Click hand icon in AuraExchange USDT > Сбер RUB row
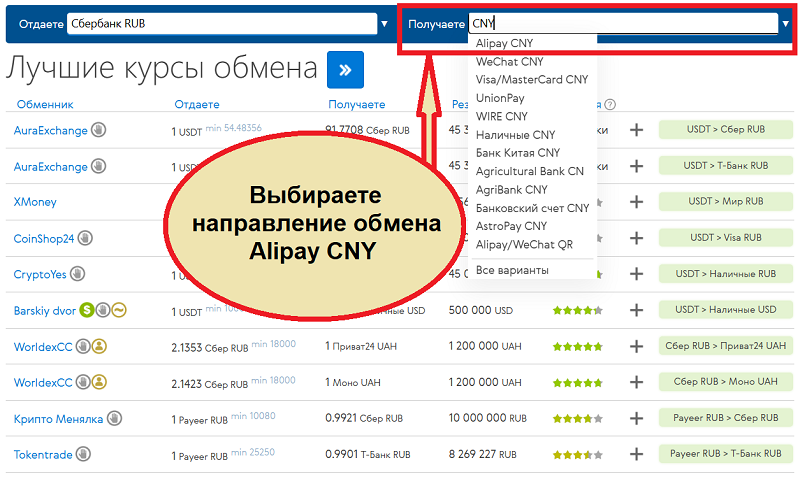 98,130
